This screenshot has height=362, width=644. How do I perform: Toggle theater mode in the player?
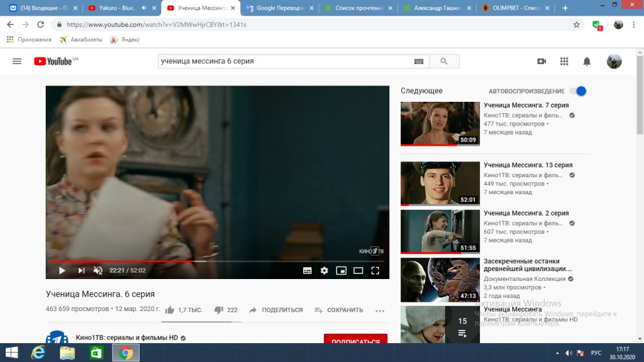pos(358,270)
